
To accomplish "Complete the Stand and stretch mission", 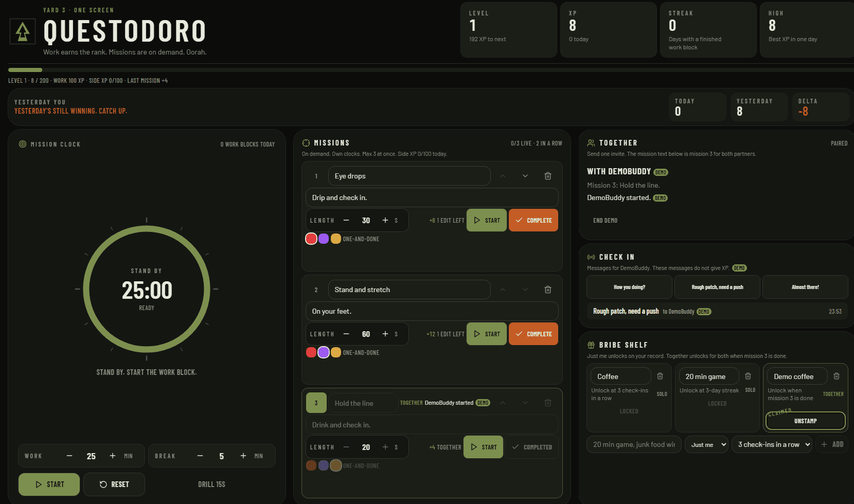I will tap(533, 334).
